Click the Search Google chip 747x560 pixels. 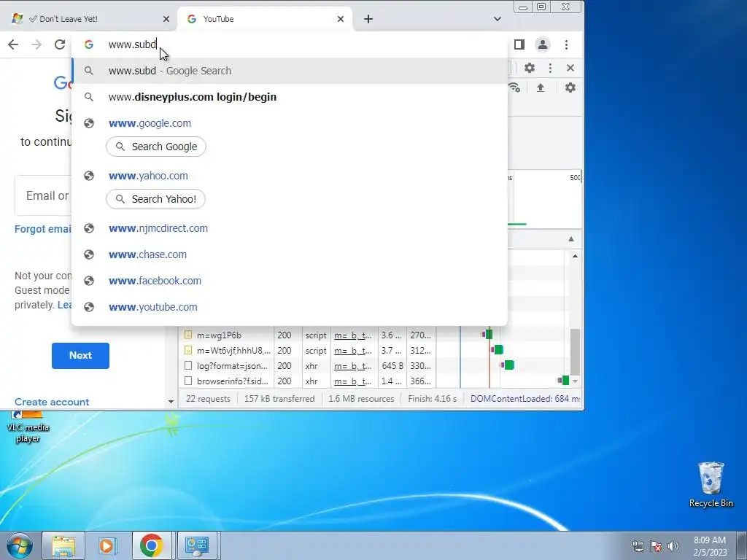pos(156,147)
